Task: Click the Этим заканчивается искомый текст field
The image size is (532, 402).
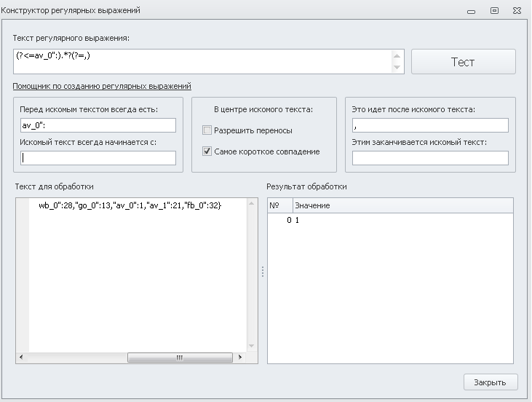Action: point(430,158)
